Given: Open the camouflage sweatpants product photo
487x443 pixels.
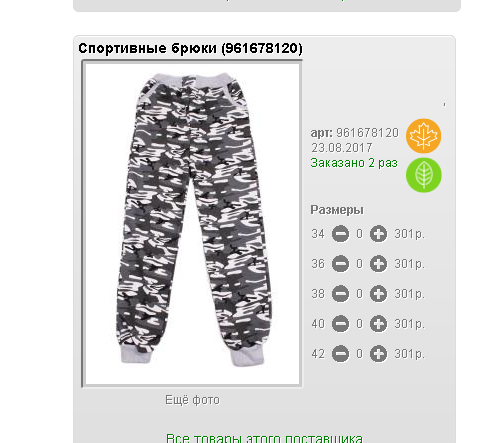Looking at the screenshot, I should point(192,224).
